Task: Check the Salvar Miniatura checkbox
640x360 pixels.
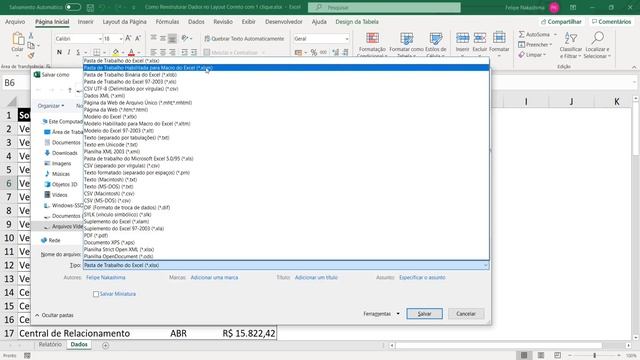Action: (96, 294)
